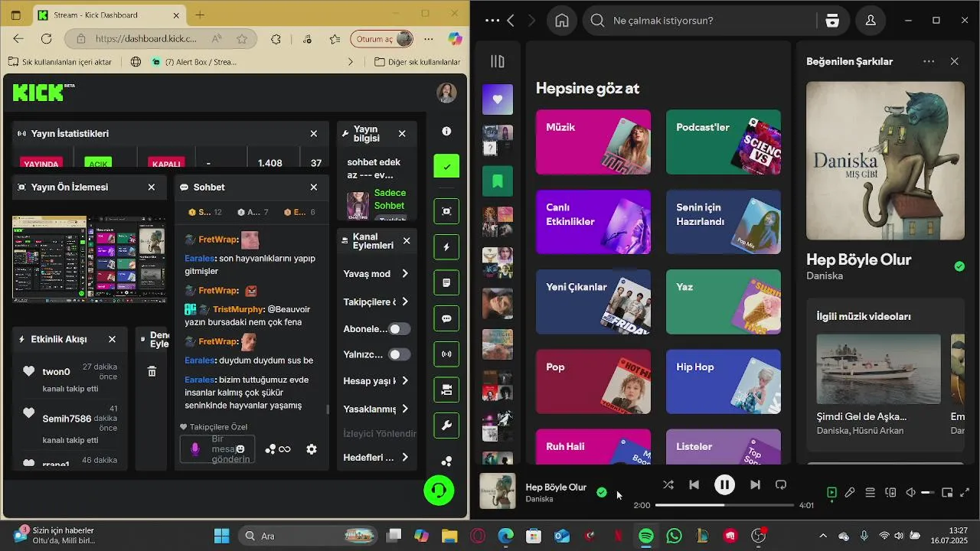Open Kick user avatar at top right

446,93
